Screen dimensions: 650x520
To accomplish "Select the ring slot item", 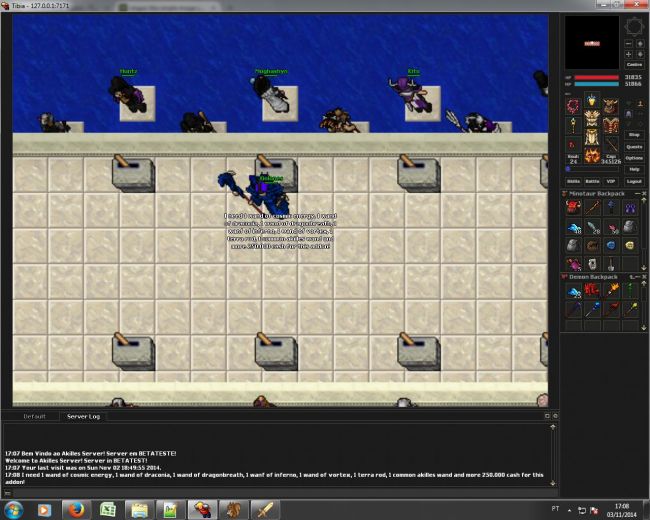I will 573,144.
